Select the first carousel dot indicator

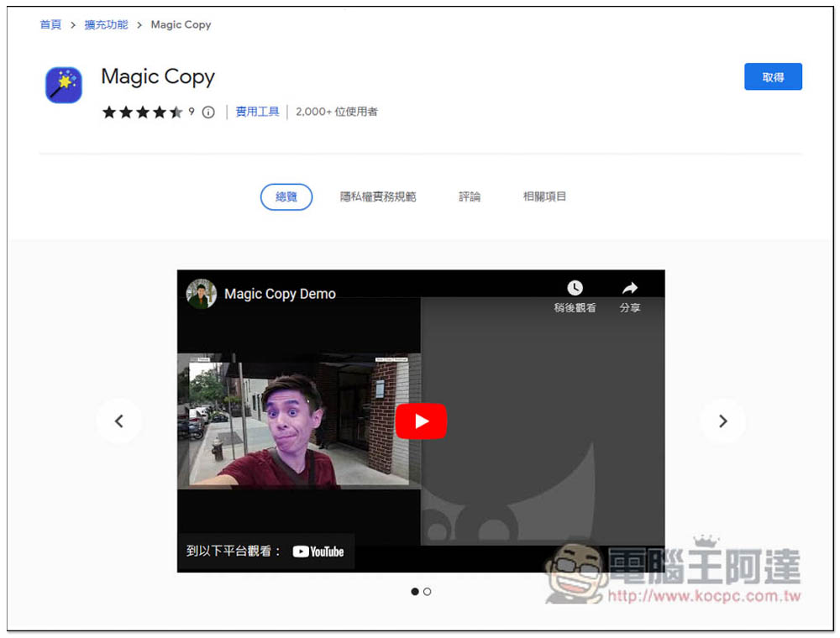(415, 592)
